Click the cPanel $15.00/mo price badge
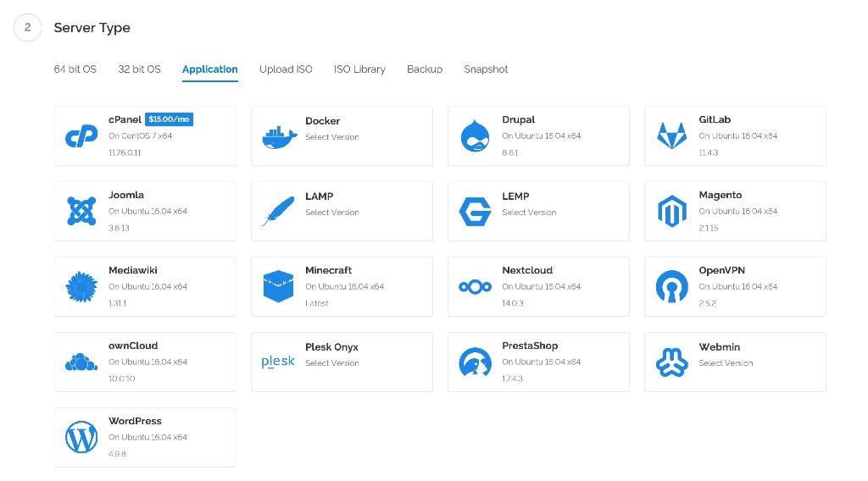Screen dimensions: 868x481 pyautogui.click(x=170, y=119)
